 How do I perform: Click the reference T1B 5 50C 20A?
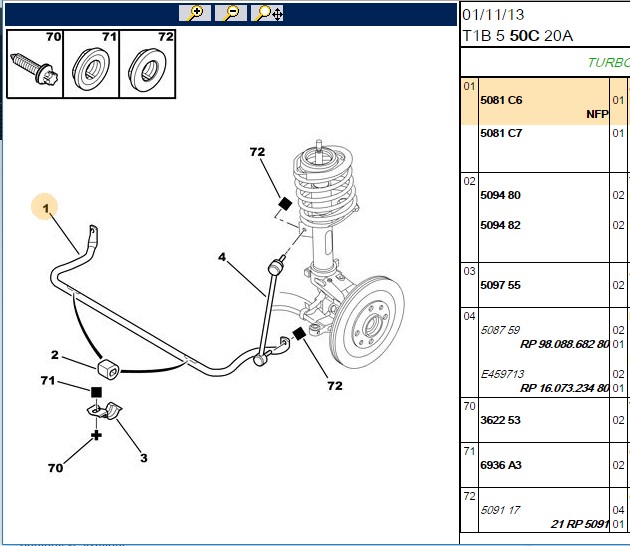pos(518,36)
